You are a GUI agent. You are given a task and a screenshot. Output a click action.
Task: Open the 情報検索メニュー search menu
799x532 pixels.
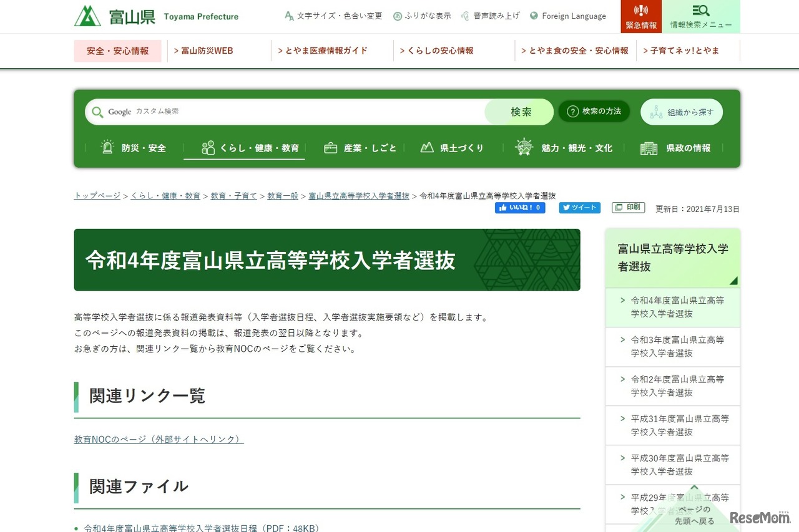click(701, 17)
